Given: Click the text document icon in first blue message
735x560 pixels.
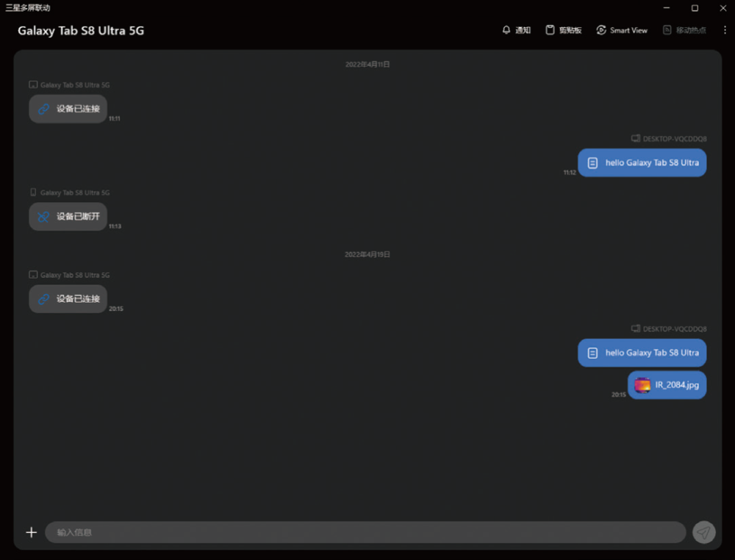Looking at the screenshot, I should (592, 162).
